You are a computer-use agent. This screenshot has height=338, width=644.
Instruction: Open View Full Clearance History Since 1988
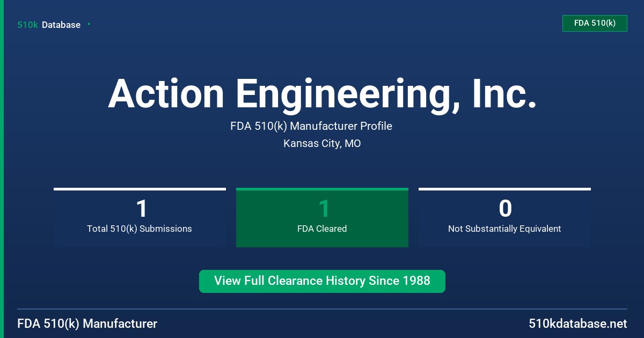322,281
